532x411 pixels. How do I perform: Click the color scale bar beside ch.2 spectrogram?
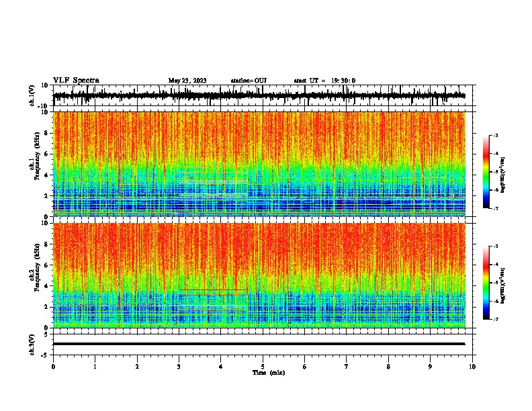click(486, 283)
